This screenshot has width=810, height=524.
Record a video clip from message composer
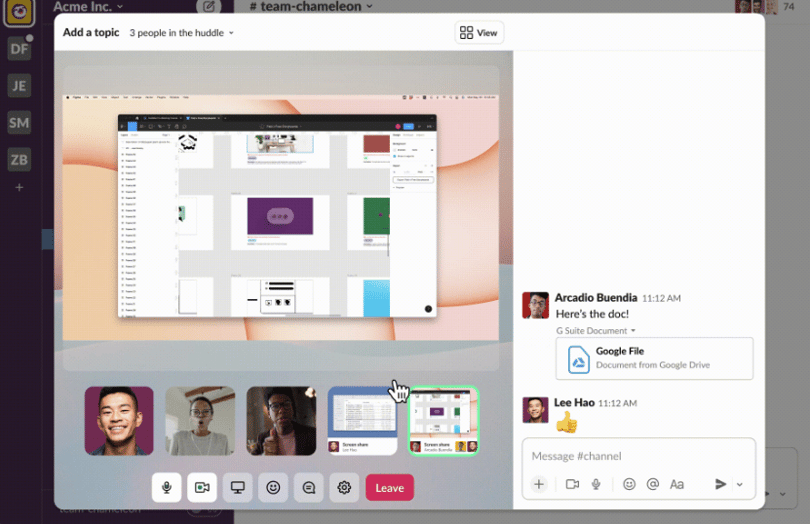tap(572, 484)
